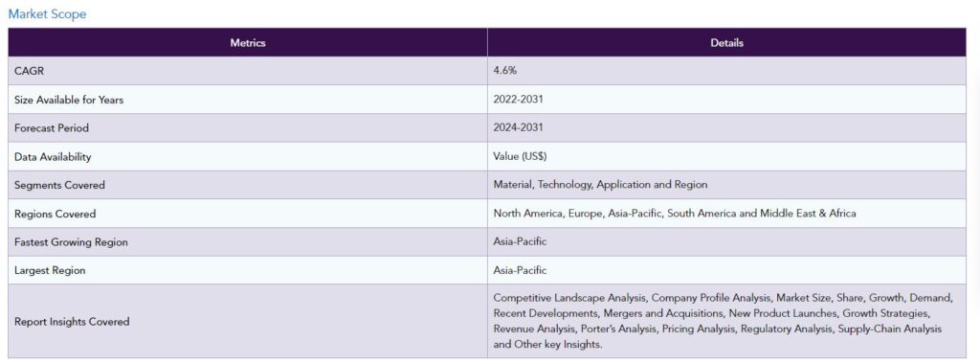Select the Metrics column header
Viewport: 980px width, 364px height.
pyautogui.click(x=248, y=42)
